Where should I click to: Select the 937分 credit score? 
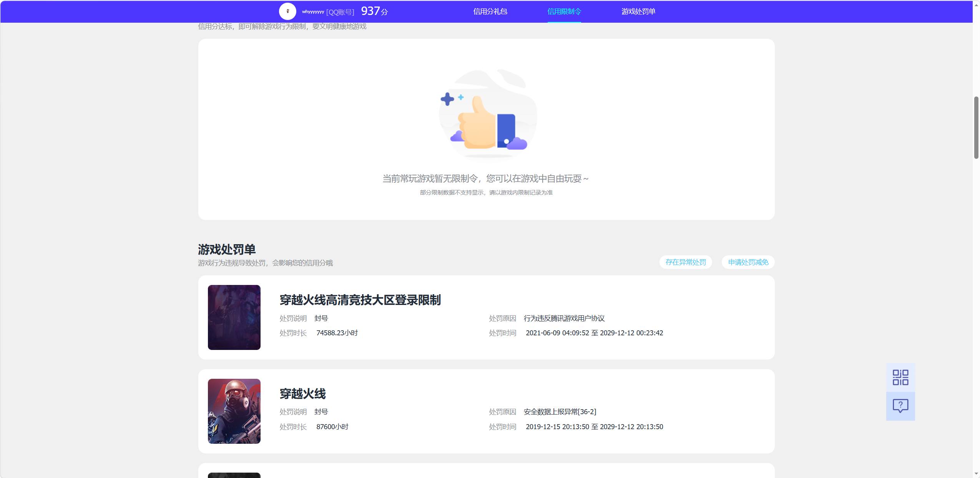[374, 11]
